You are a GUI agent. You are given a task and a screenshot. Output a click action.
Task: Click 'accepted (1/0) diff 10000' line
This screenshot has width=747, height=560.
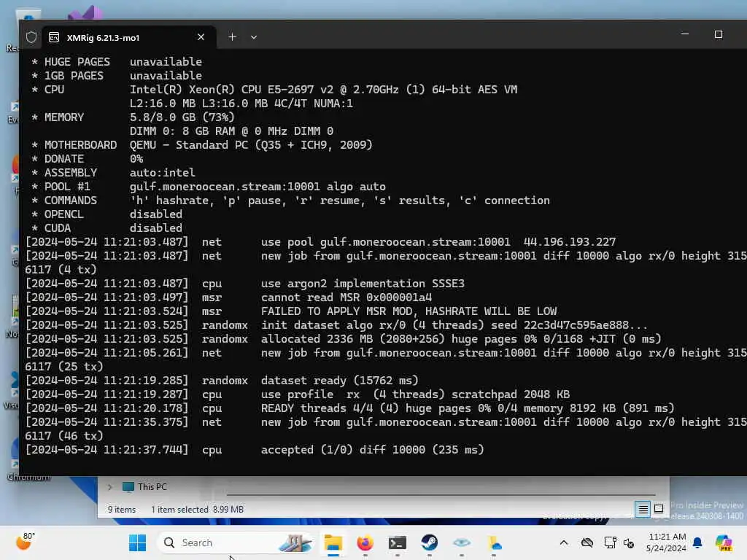255,449
